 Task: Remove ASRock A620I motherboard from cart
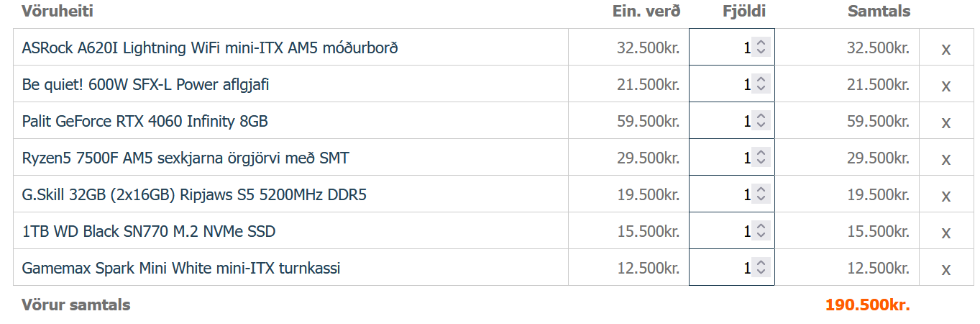pos(946,49)
